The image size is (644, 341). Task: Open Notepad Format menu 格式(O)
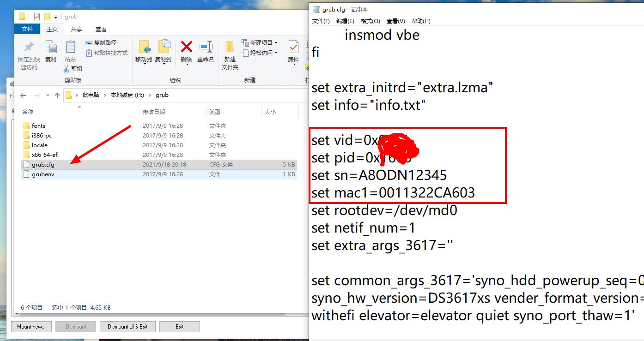point(371,21)
